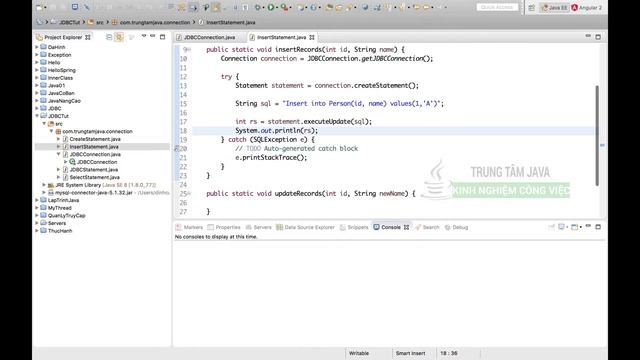Select InsertStatement.java in explorer tree
640x360 pixels.
pyautogui.click(x=94, y=147)
